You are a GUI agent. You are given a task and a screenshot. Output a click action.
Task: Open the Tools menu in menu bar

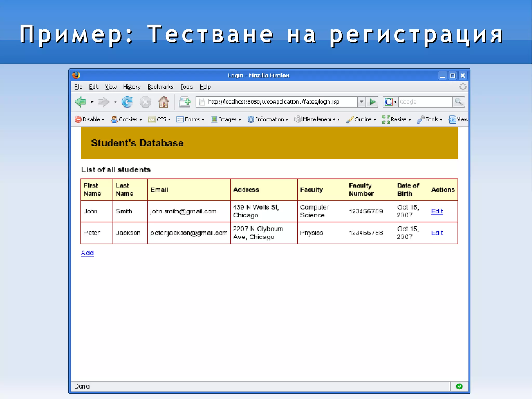(187, 87)
